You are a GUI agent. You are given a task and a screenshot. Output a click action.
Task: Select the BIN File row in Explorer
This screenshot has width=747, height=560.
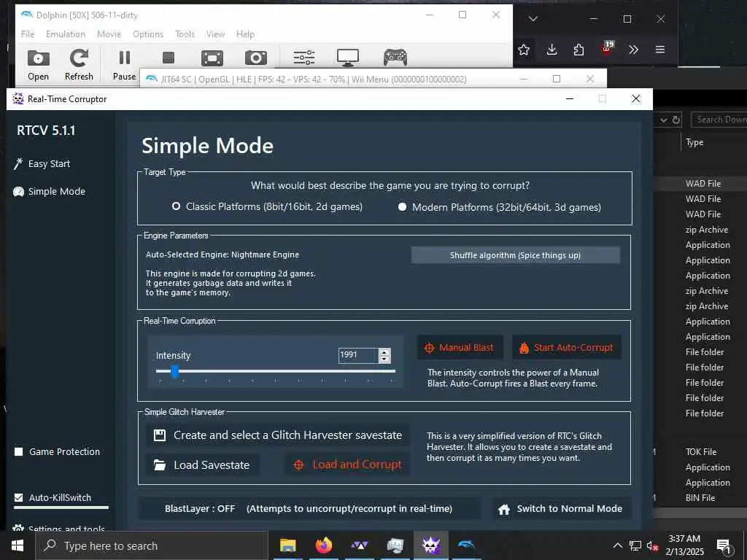point(700,498)
